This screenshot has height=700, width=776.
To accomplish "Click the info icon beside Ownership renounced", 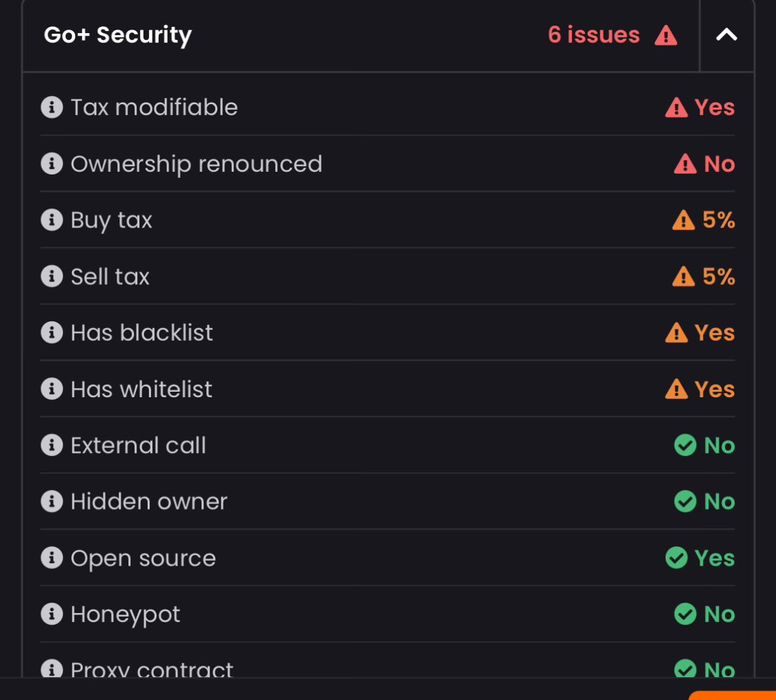I will point(52,163).
